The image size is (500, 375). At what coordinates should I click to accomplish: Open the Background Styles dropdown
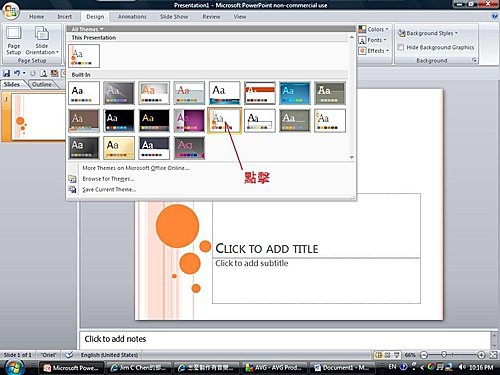428,33
